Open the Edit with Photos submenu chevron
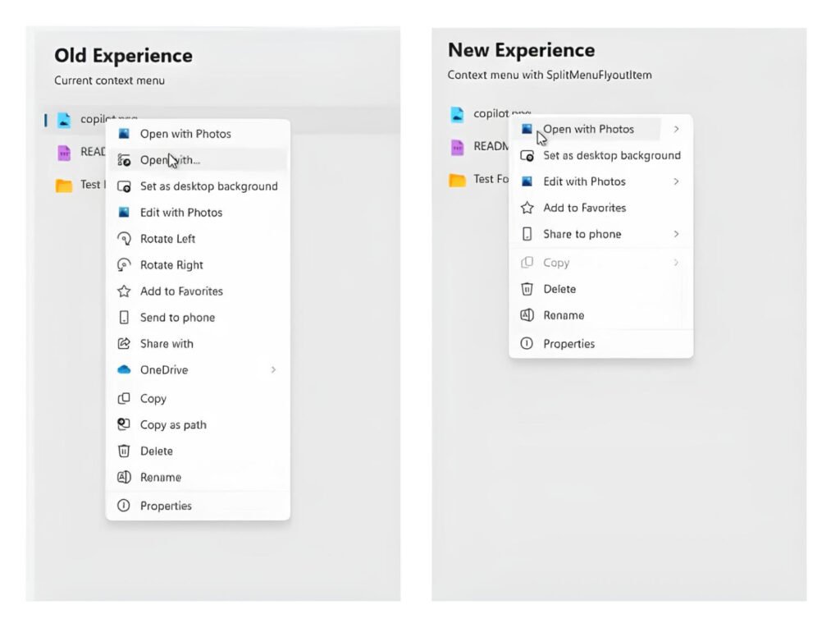Image resolution: width=840 pixels, height=628 pixels. point(677,181)
